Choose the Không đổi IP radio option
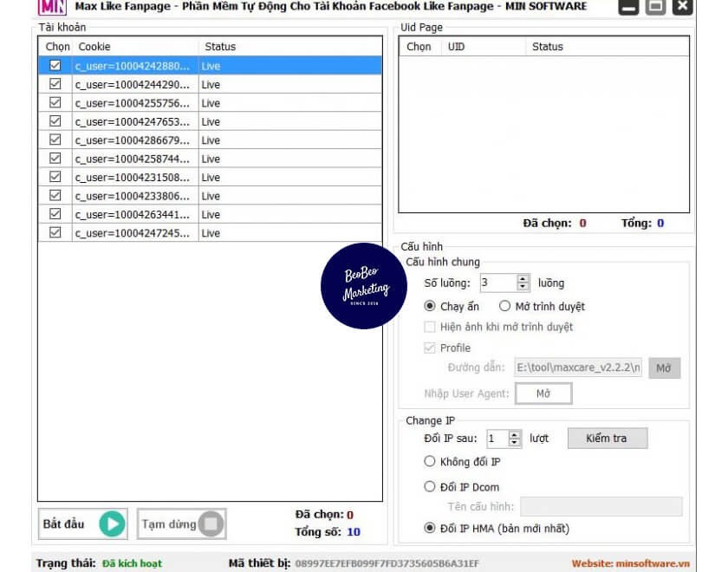Viewport: 728px width, 572px height. coord(429,462)
